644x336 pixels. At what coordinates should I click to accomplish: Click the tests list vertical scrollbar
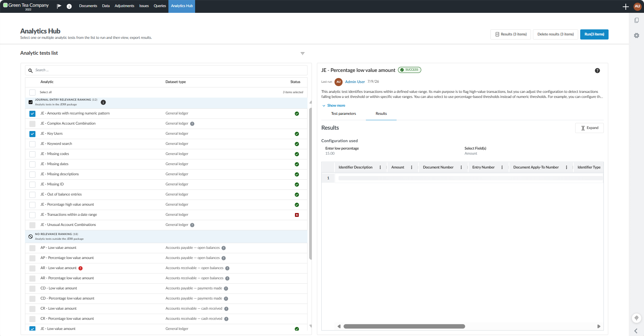tap(310, 183)
